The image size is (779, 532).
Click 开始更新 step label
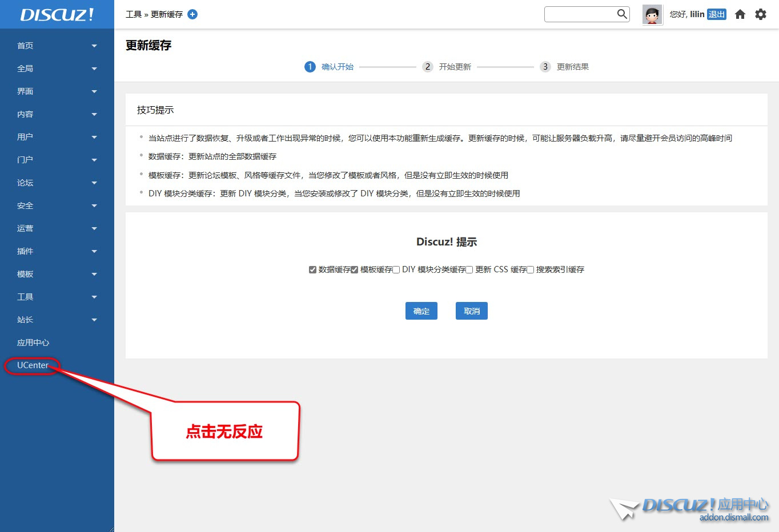coord(455,67)
